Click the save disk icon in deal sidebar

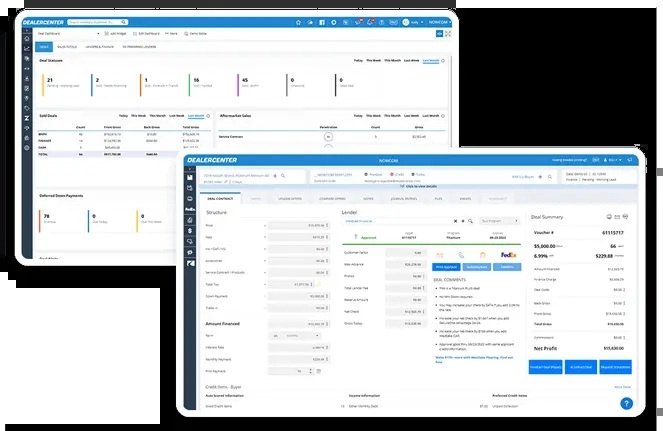click(190, 178)
